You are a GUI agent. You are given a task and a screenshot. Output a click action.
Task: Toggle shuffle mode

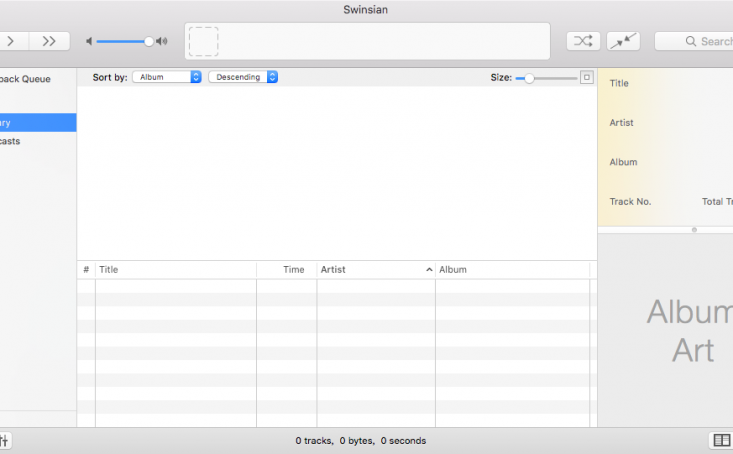coord(583,41)
